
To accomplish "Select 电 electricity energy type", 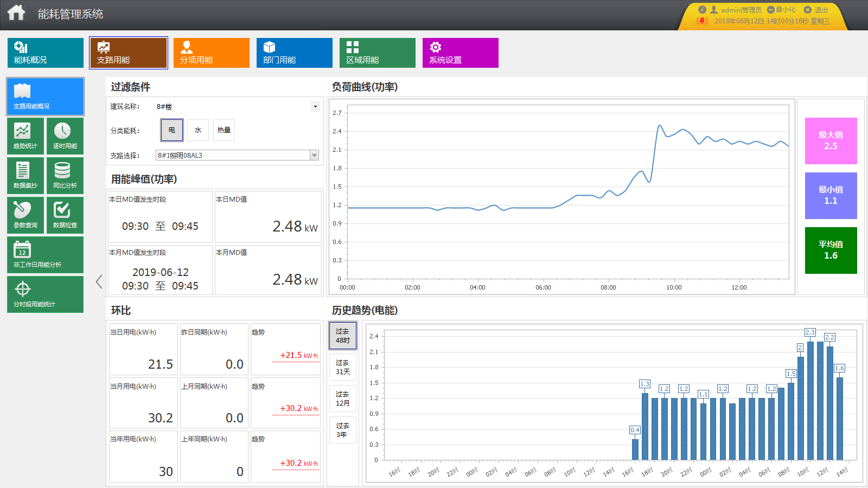I will (x=172, y=130).
